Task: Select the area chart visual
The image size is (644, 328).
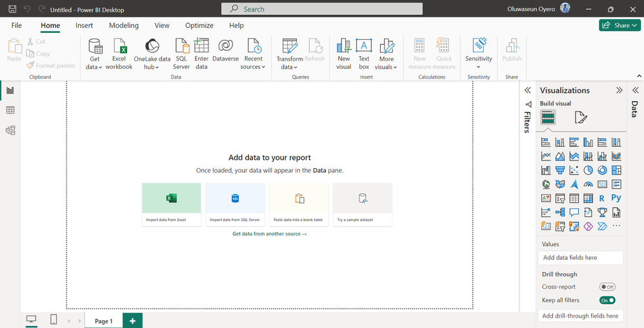Action: click(560, 156)
